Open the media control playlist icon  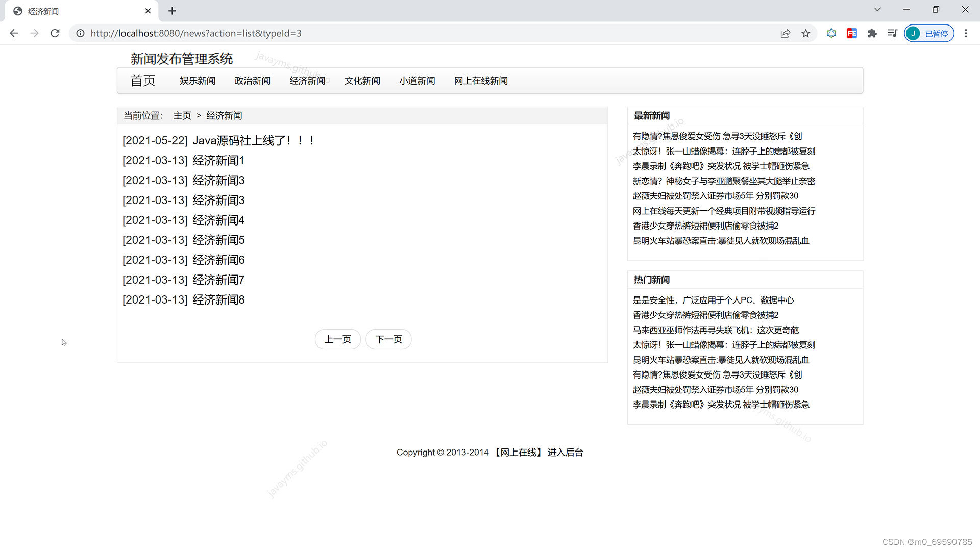[892, 33]
